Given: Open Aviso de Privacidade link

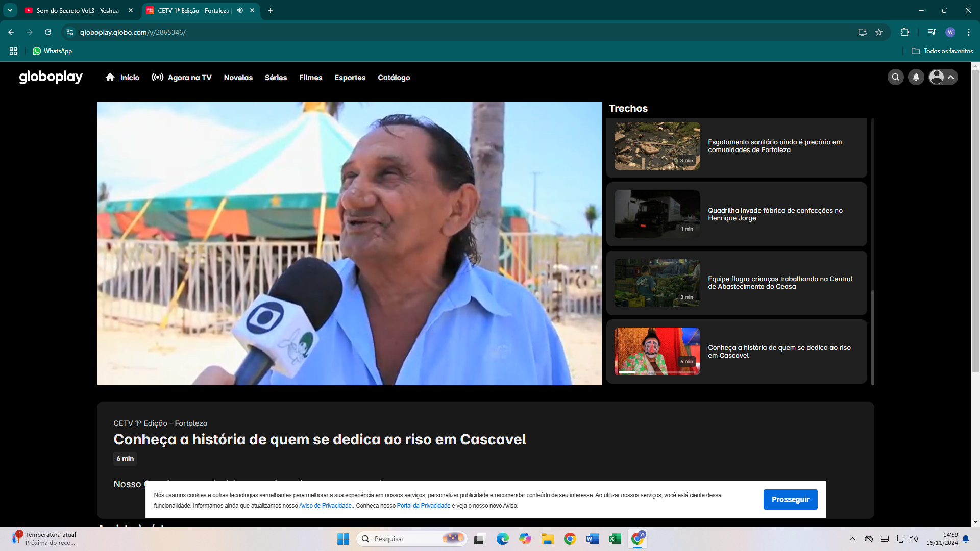Looking at the screenshot, I should tap(325, 506).
